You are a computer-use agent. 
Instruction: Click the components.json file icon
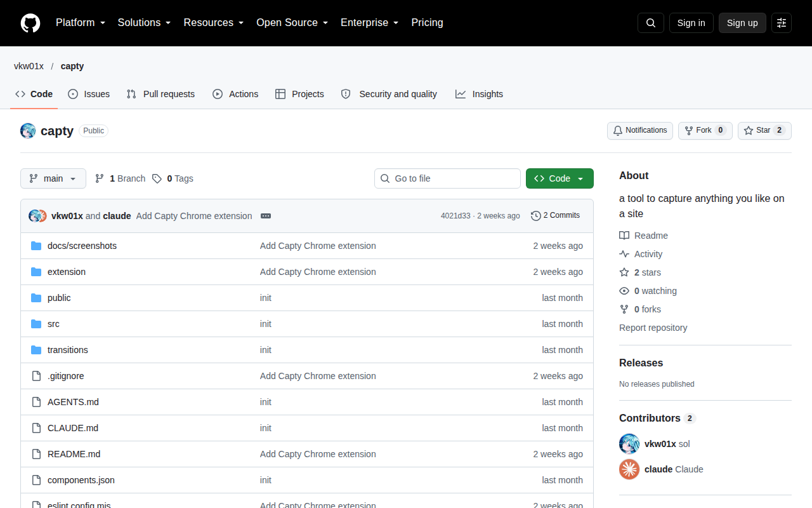click(x=36, y=480)
